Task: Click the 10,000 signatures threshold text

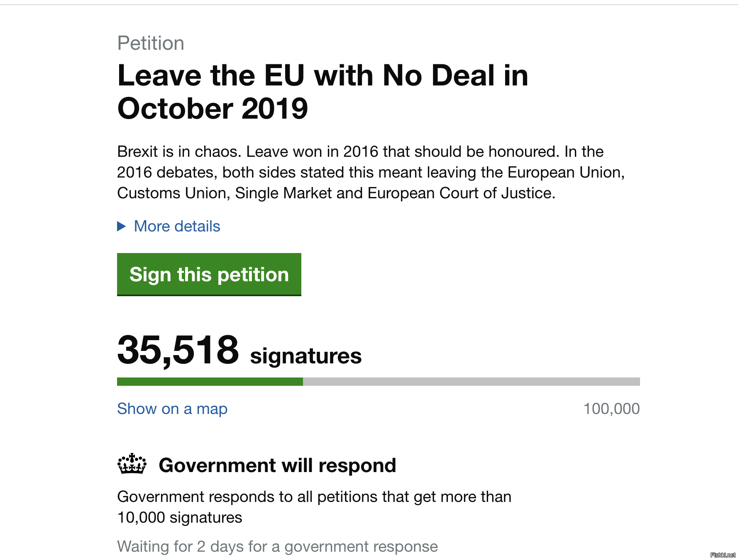Action: 180,518
